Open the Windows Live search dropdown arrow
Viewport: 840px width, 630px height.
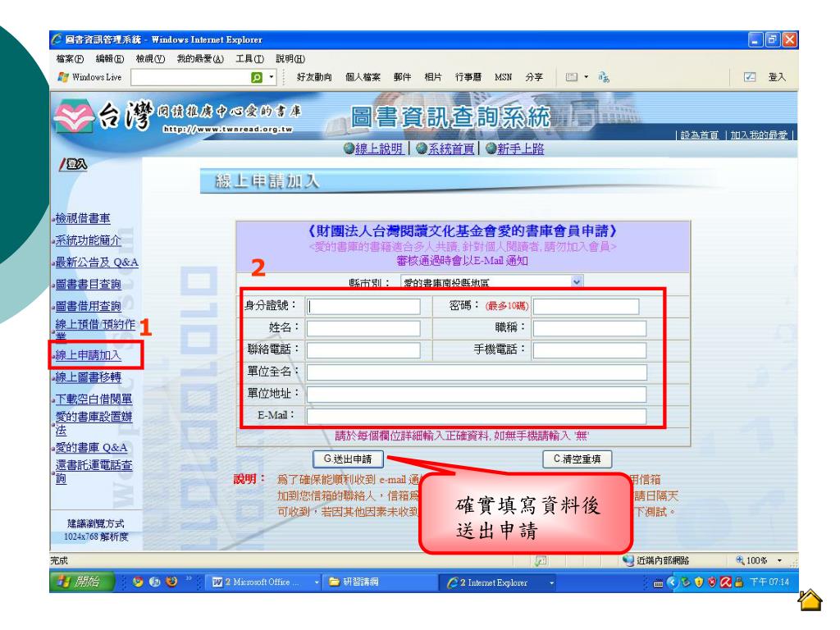pos(271,77)
